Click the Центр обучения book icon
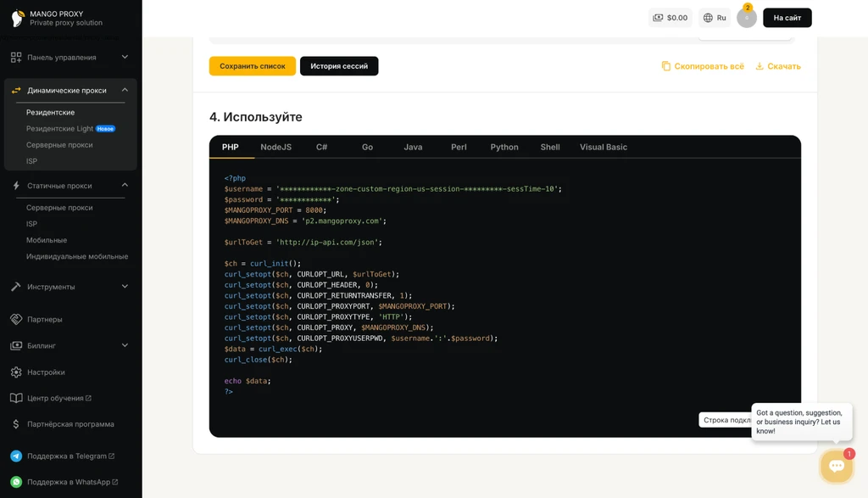 (16, 398)
